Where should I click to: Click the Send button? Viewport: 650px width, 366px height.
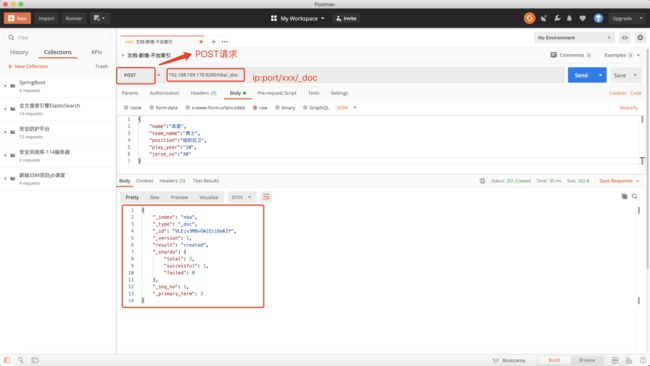[x=581, y=75]
